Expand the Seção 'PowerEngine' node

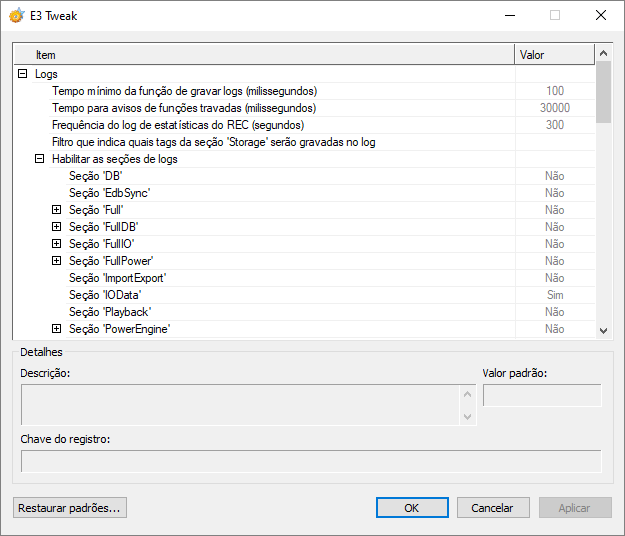coord(57,329)
